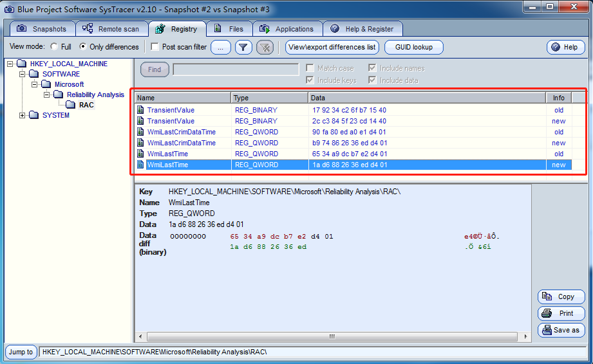The width and height of the screenshot is (593, 364).
Task: Clear filter with crossed funnel icon
Action: tap(265, 47)
